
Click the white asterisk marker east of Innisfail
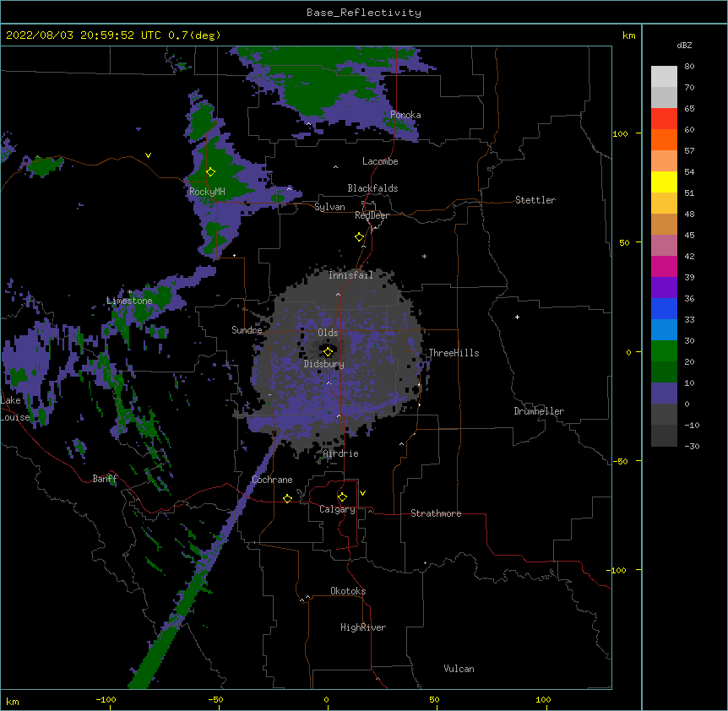424,256
